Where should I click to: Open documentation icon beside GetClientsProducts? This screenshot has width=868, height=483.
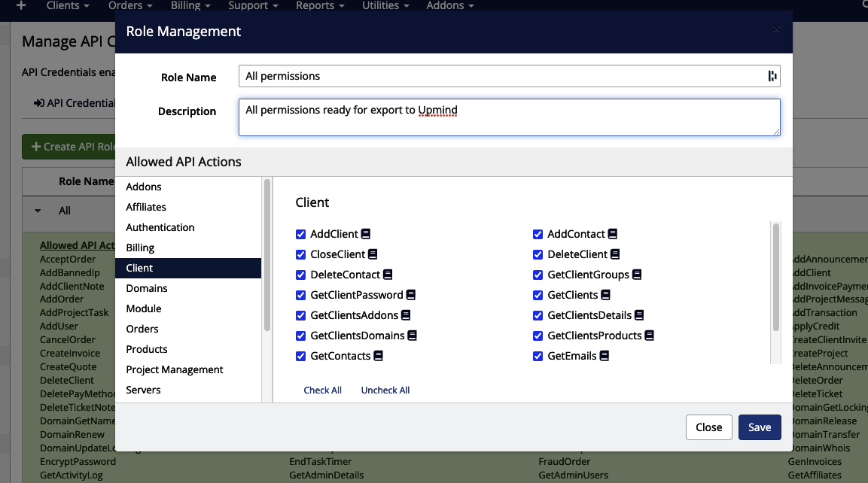click(650, 336)
